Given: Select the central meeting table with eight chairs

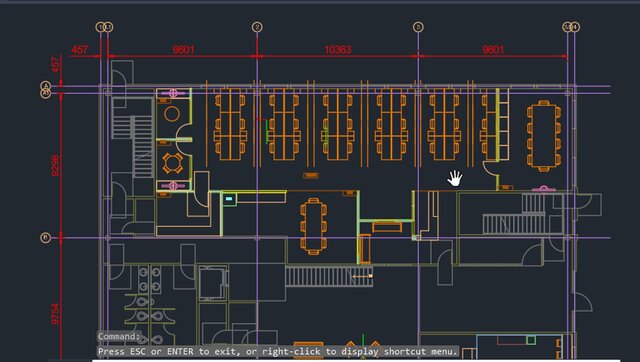Looking at the screenshot, I should [313, 227].
